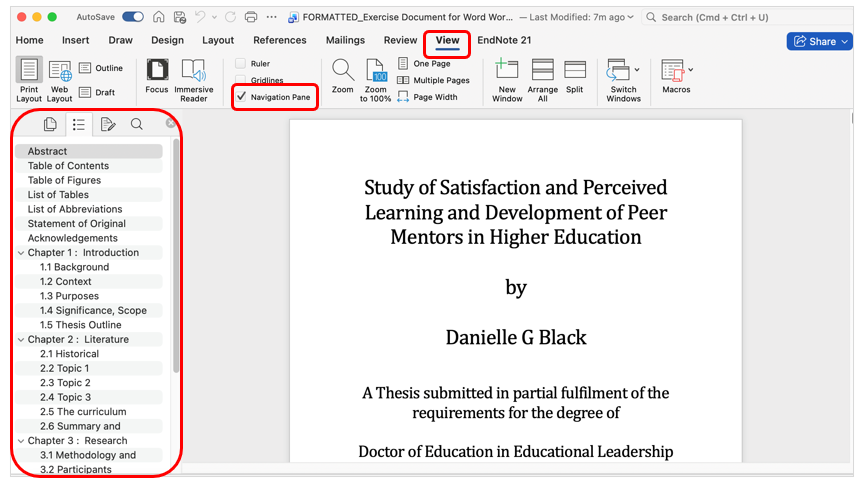Open a New Window
Screen dimensions: 863x484
[x=507, y=80]
